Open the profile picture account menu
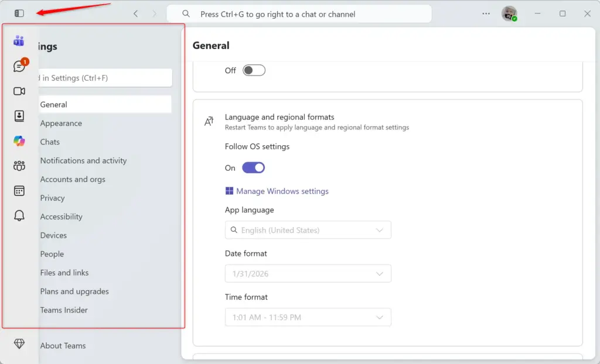This screenshot has height=364, width=600. [x=509, y=13]
